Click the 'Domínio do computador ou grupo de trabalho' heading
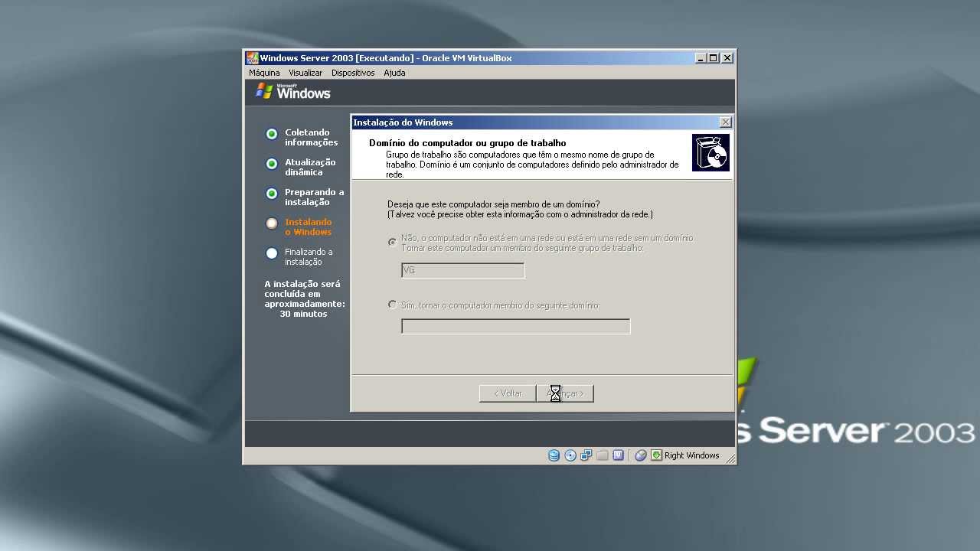This screenshot has width=980, height=551. tap(468, 143)
